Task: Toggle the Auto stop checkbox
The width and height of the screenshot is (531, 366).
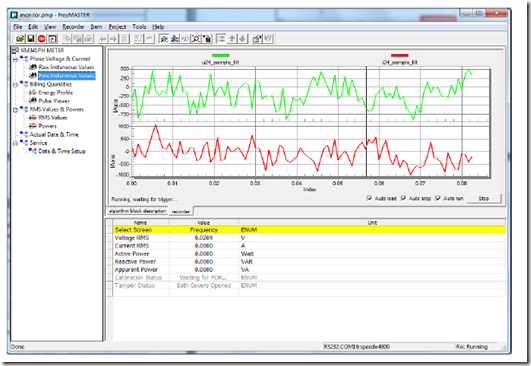Action: pyautogui.click(x=403, y=198)
